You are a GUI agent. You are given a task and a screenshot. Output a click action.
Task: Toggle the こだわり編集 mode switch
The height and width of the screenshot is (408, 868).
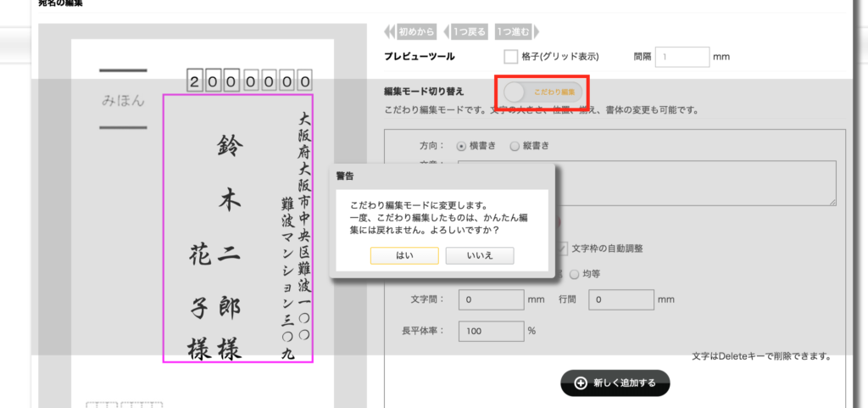click(x=542, y=92)
